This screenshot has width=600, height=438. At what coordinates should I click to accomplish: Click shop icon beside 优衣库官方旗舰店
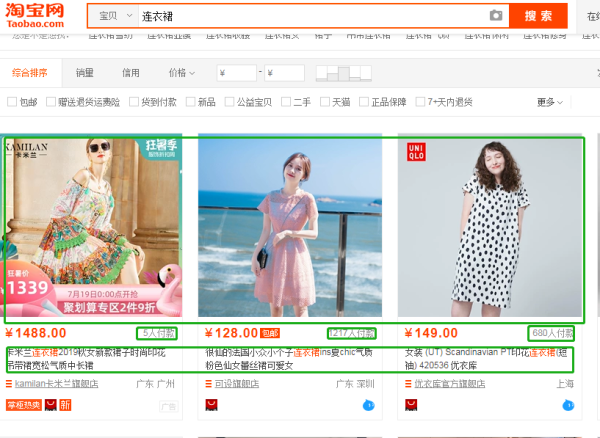point(408,384)
